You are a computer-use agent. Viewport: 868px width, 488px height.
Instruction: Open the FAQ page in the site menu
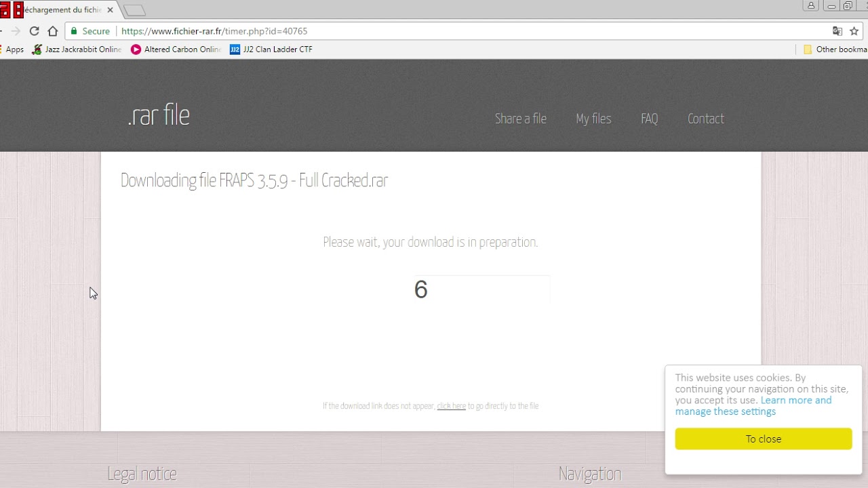pos(649,119)
